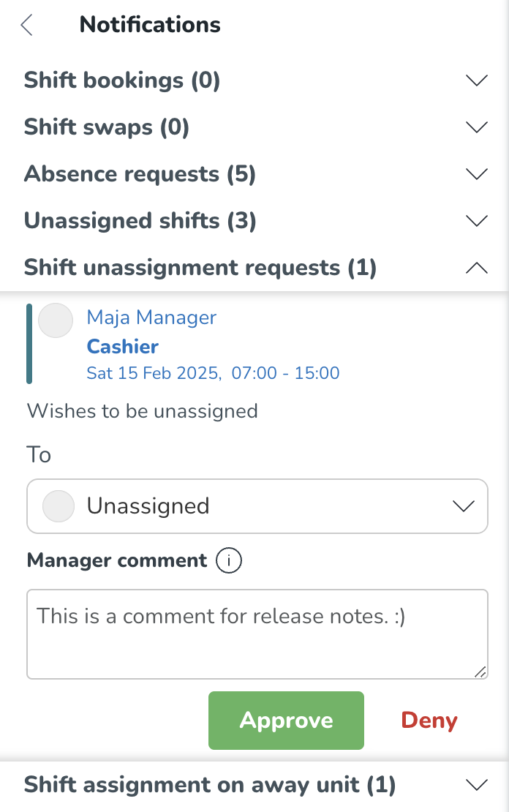Expand Shift swaps chevron
This screenshot has width=509, height=812.
(476, 127)
